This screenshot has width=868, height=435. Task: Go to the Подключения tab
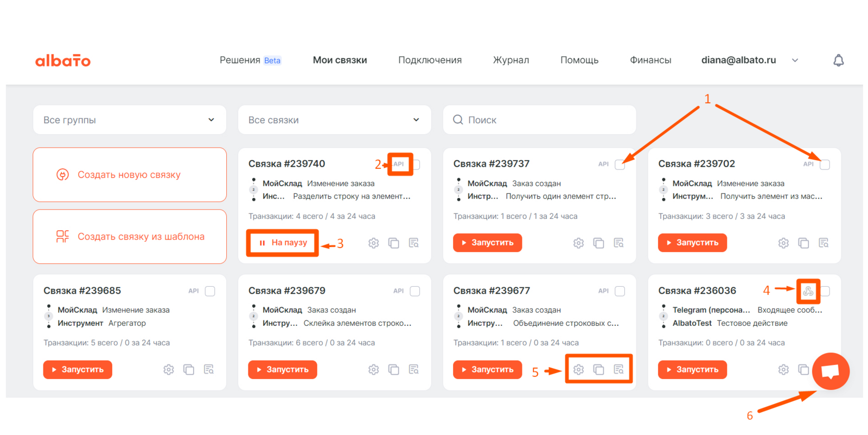430,60
